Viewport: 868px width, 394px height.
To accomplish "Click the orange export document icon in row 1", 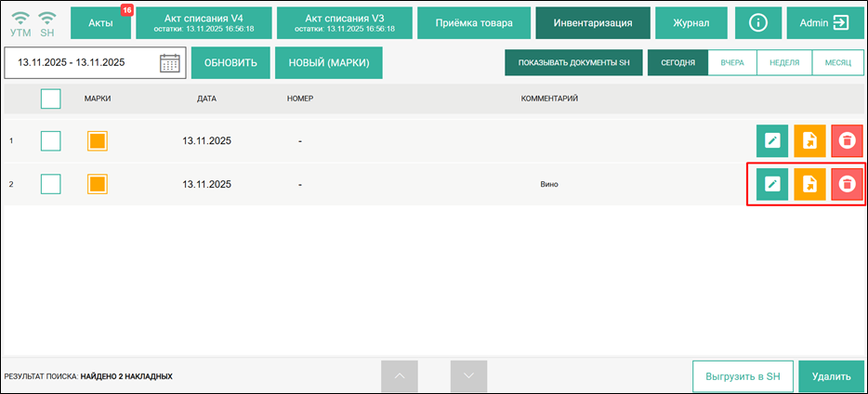I will click(809, 140).
